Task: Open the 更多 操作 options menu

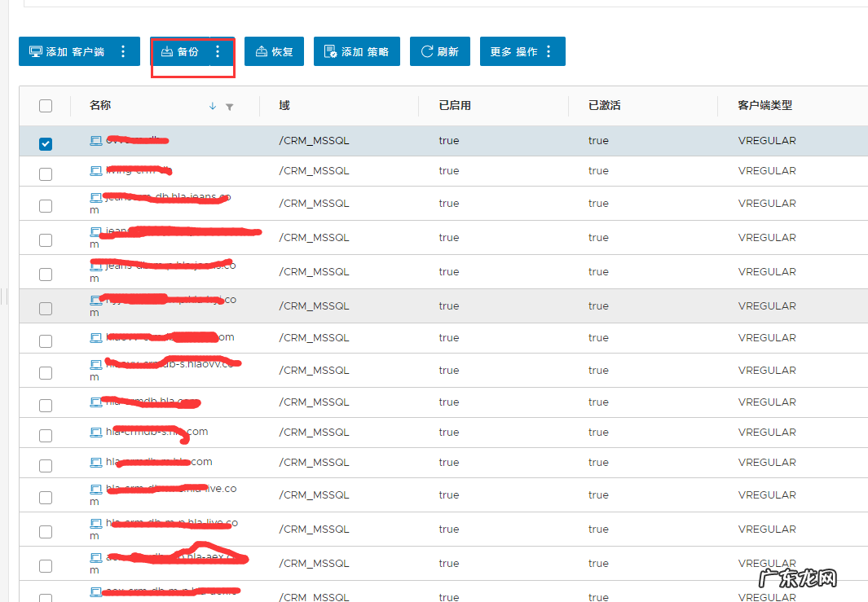Action: click(x=549, y=51)
